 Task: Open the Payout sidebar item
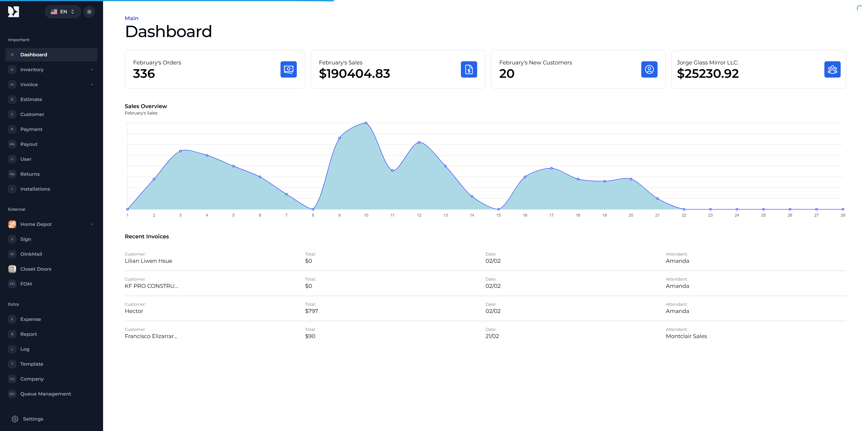[29, 144]
